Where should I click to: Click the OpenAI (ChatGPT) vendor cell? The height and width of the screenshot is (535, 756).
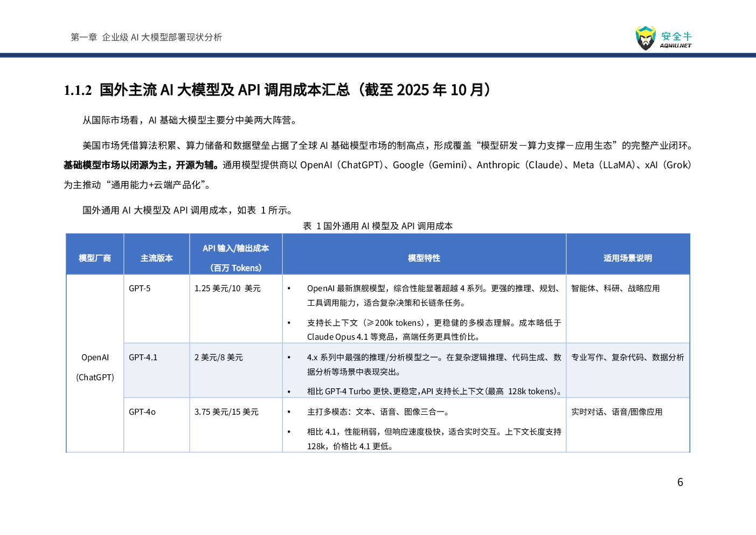95,367
